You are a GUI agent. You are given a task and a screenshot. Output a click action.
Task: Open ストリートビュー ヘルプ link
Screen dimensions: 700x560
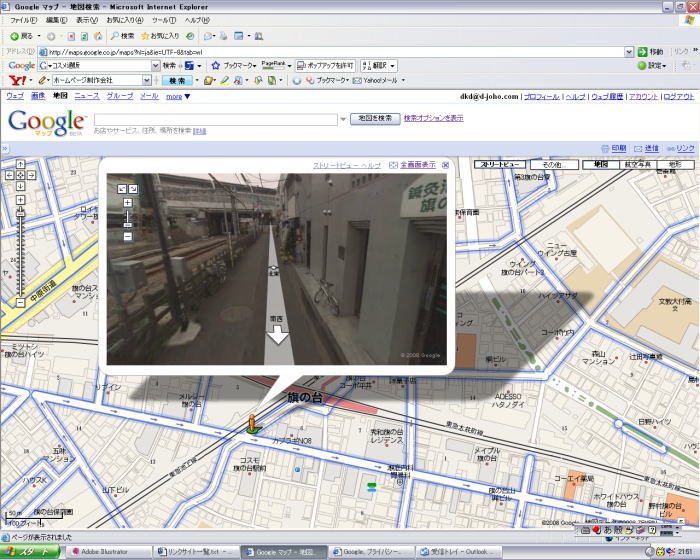coord(347,166)
